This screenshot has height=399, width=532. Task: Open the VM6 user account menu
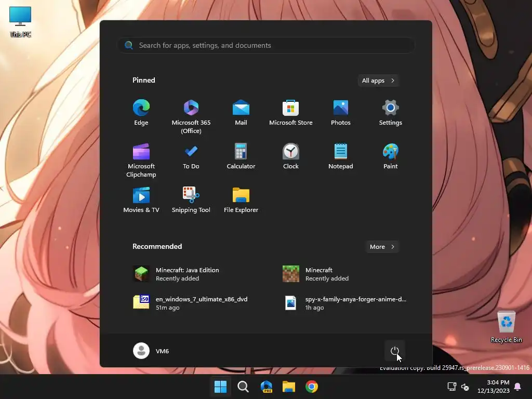pyautogui.click(x=151, y=351)
